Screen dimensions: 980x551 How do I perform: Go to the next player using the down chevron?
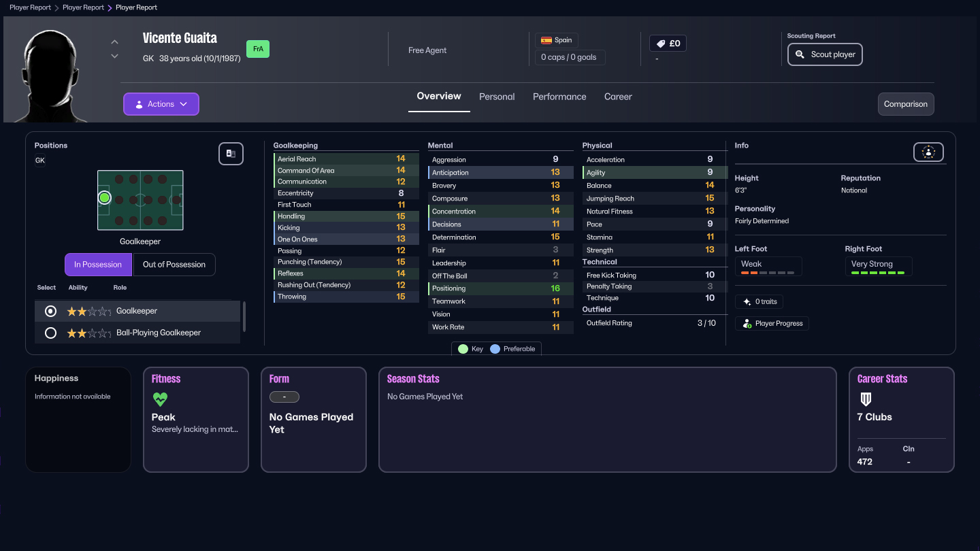[114, 56]
